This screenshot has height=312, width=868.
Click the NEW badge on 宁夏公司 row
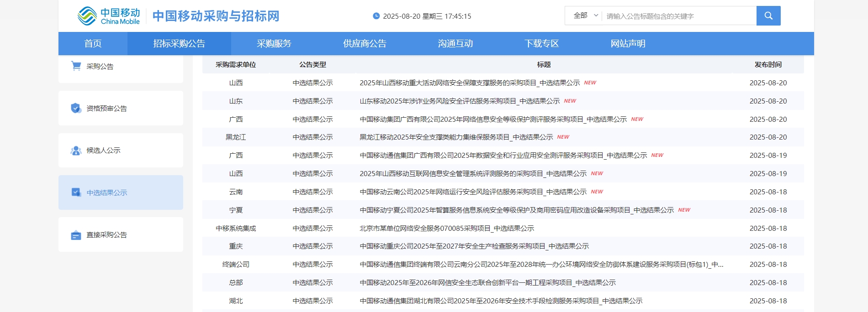pos(684,210)
